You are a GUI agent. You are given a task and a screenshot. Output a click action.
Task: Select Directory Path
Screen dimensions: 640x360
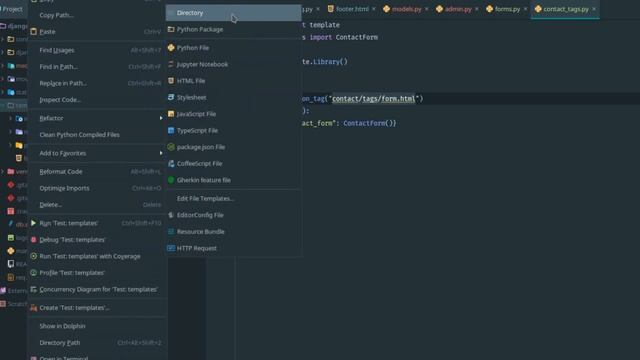[96, 343]
